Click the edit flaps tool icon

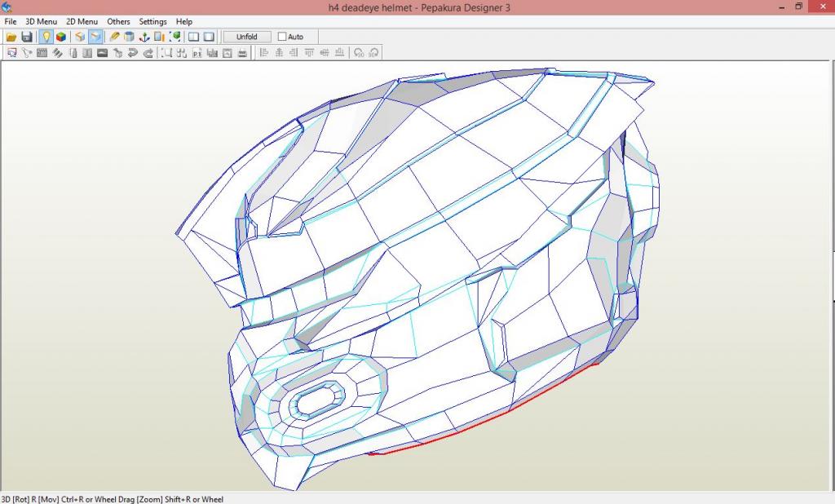[42, 53]
